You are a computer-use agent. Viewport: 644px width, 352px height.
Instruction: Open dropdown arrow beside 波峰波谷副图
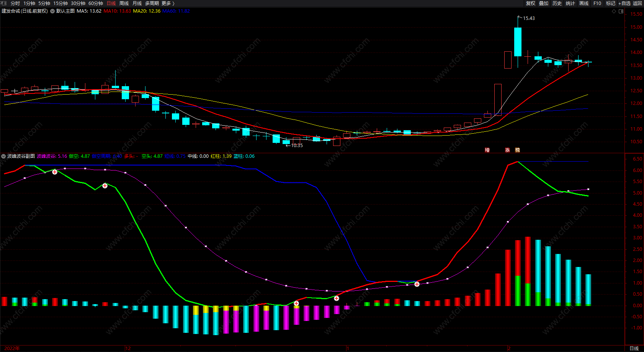coord(3,156)
